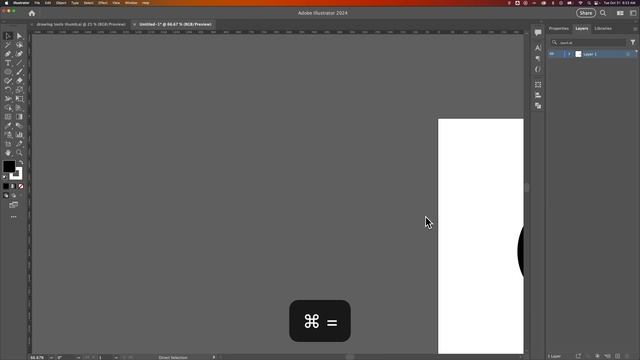Select the Paintbrush tool
The width and height of the screenshot is (640, 360).
point(19,72)
